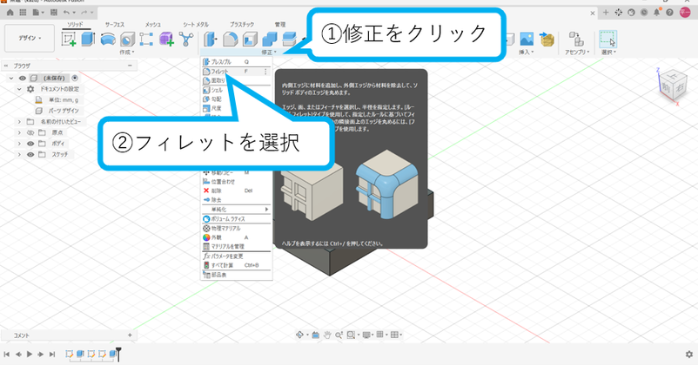Click the Redo arrow
The height and width of the screenshot is (365, 698).
pos(85,12)
